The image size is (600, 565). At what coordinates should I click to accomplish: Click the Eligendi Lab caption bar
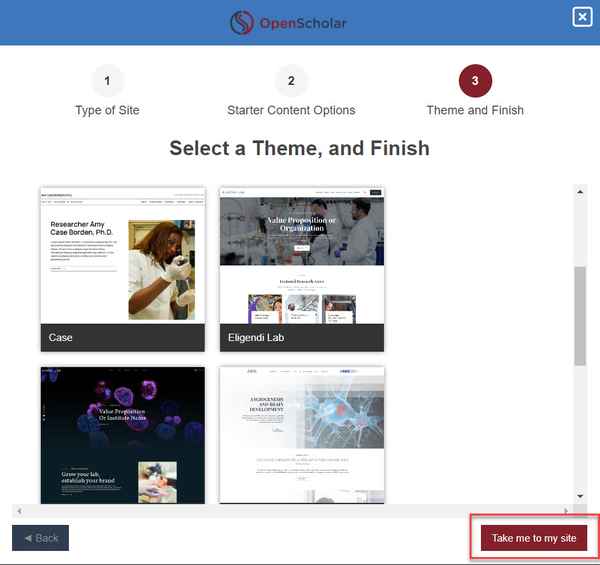click(302, 338)
